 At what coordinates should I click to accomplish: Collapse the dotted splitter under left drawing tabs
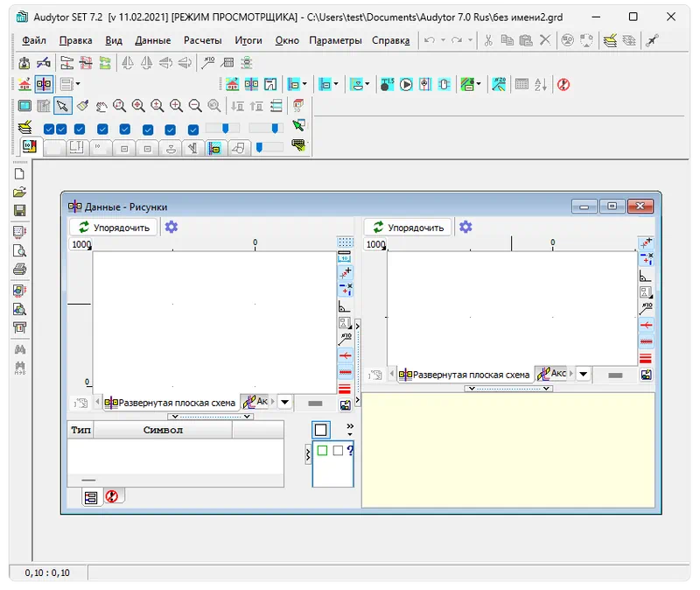(x=211, y=417)
